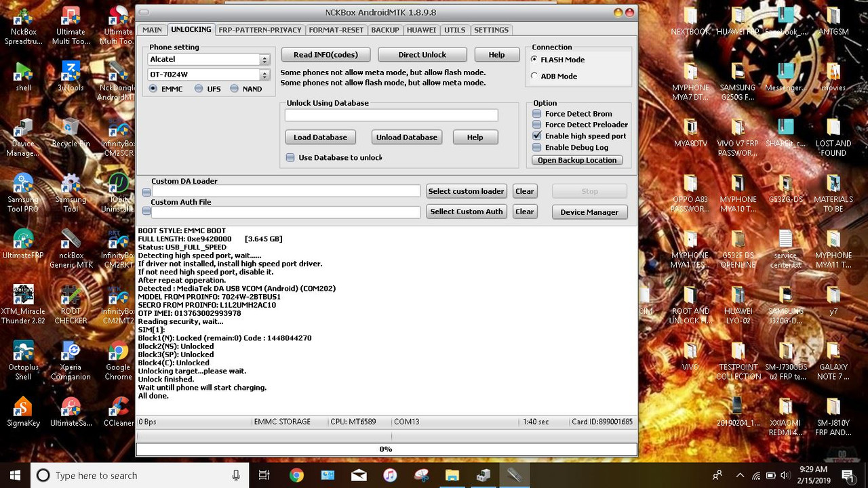Click the 0% progress bar
This screenshot has height=488, width=868.
click(x=386, y=449)
